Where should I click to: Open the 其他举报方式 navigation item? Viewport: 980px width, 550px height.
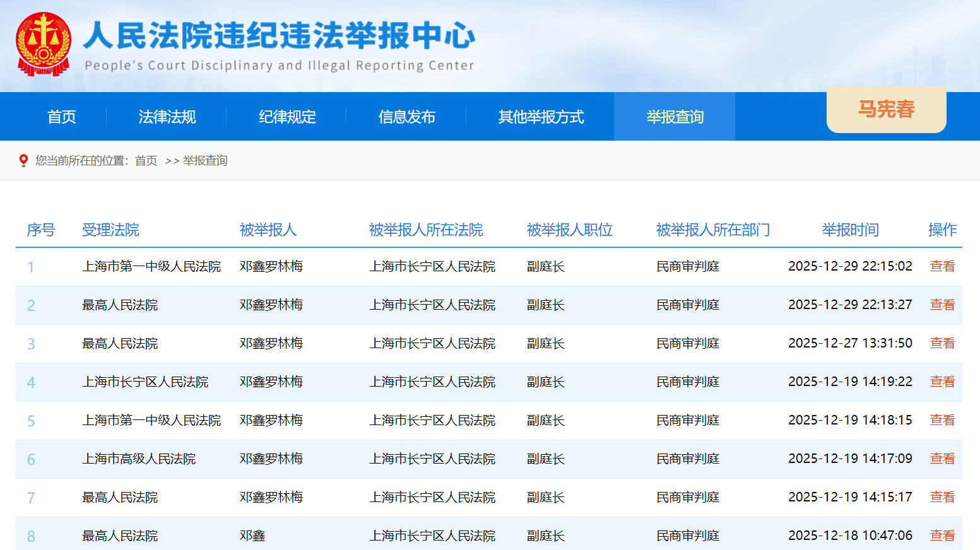coord(541,116)
